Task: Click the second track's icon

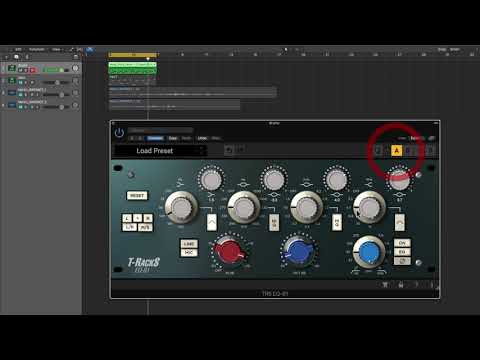Action: [x=12, y=81]
